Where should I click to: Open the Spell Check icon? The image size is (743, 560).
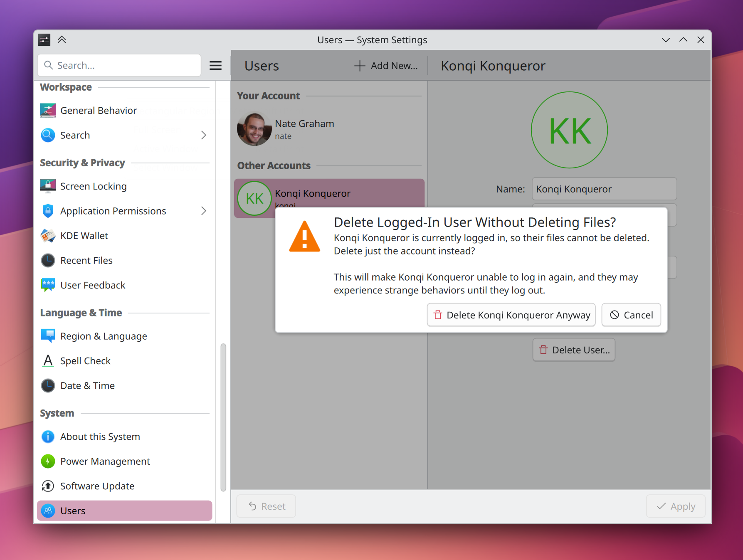coord(48,360)
